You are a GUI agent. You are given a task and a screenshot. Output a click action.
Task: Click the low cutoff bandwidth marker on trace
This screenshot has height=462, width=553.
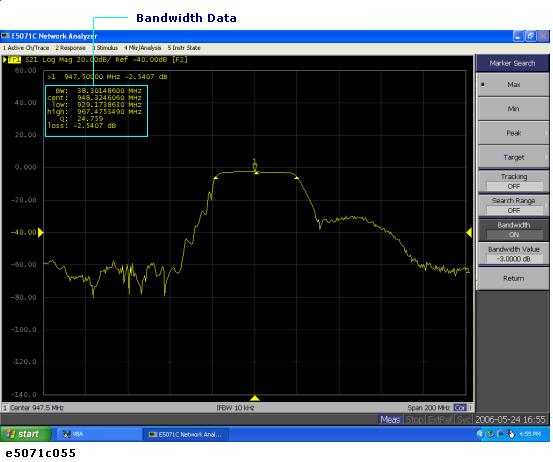point(215,178)
